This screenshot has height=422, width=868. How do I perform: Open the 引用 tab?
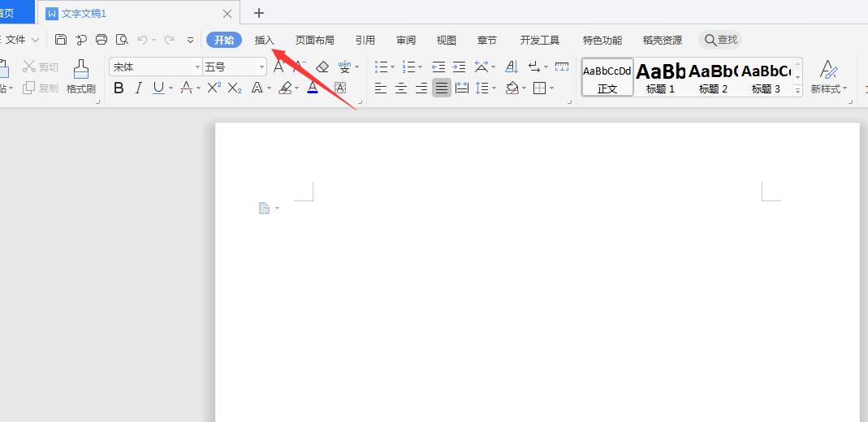pos(365,40)
